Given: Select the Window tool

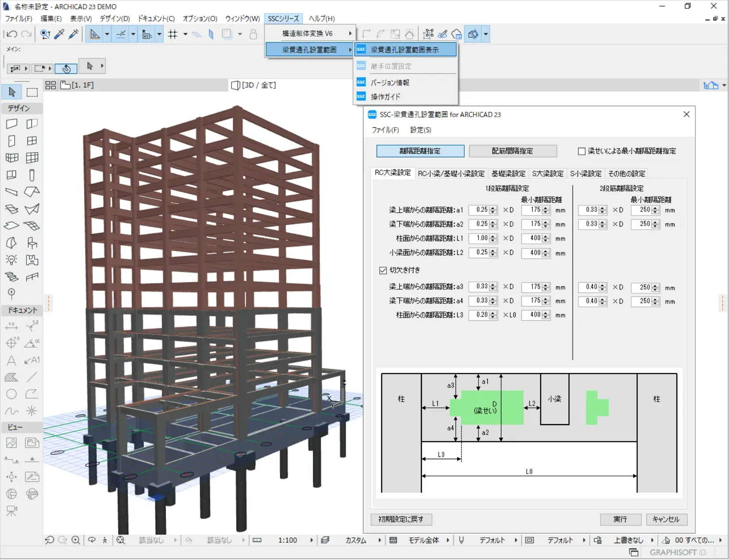Looking at the screenshot, I should click(x=32, y=141).
